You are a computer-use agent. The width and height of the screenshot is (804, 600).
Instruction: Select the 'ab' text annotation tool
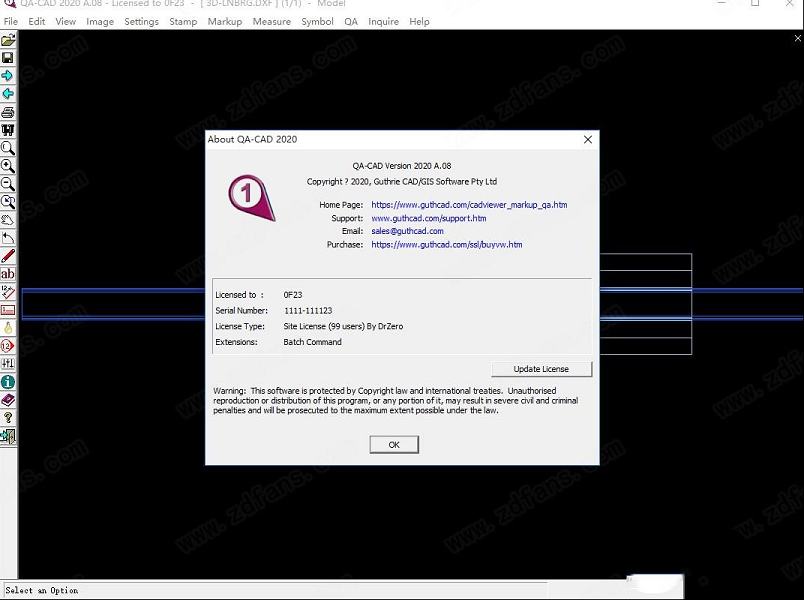tap(8, 274)
